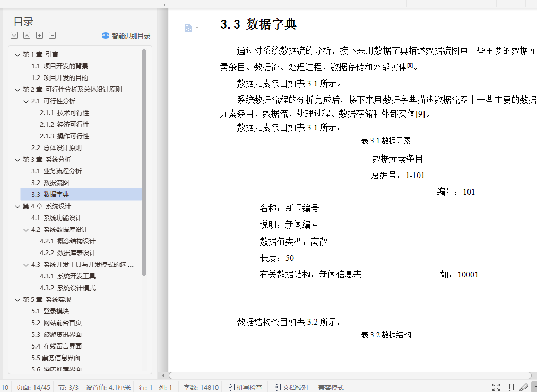Jump to 1.2 项目开发的目的
The image size is (537, 392).
[x=59, y=78]
